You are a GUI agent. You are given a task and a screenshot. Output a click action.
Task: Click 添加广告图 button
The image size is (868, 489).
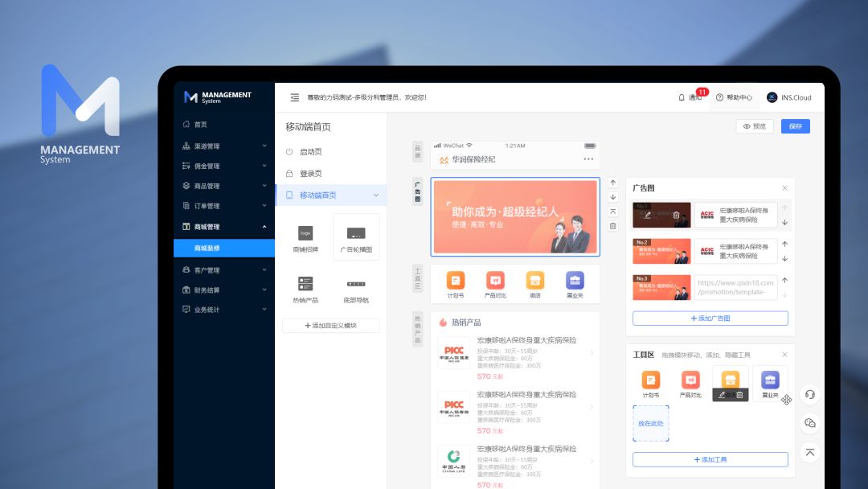(710, 318)
